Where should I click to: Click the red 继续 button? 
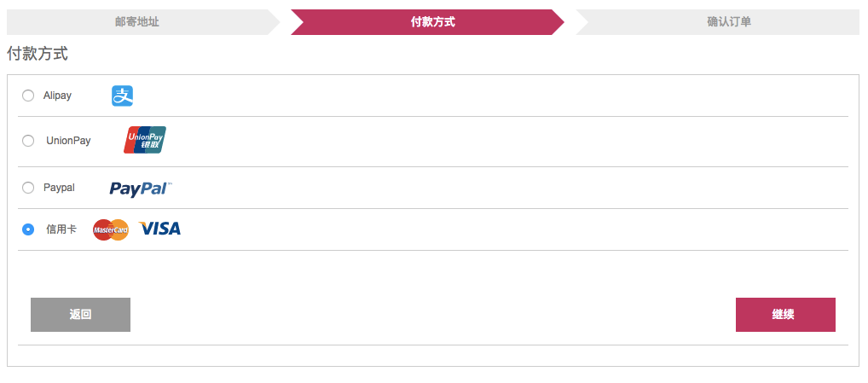[x=785, y=315]
